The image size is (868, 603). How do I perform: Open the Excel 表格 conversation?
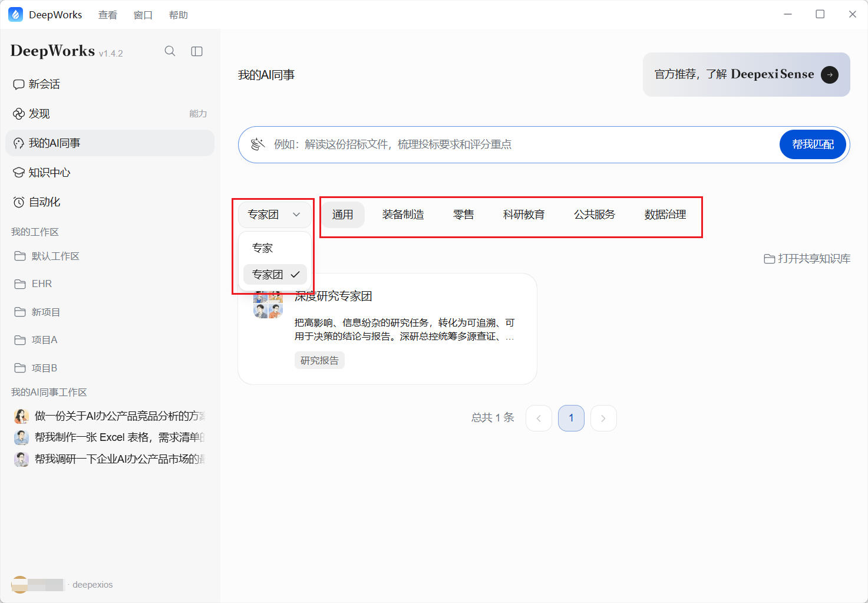point(110,437)
